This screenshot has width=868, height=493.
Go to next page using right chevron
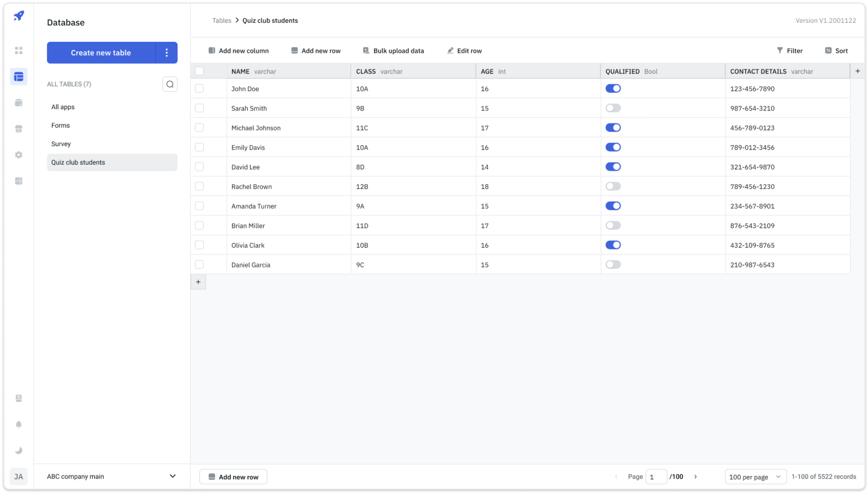click(x=696, y=477)
